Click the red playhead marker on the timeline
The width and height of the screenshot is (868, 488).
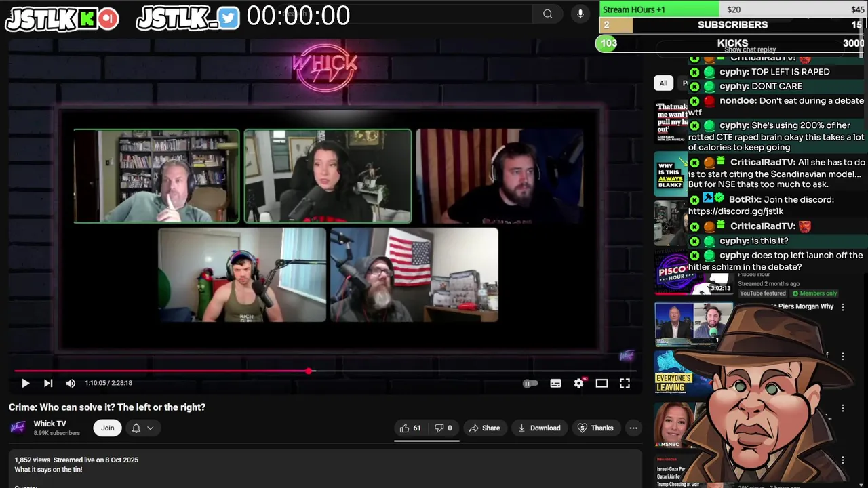309,371
